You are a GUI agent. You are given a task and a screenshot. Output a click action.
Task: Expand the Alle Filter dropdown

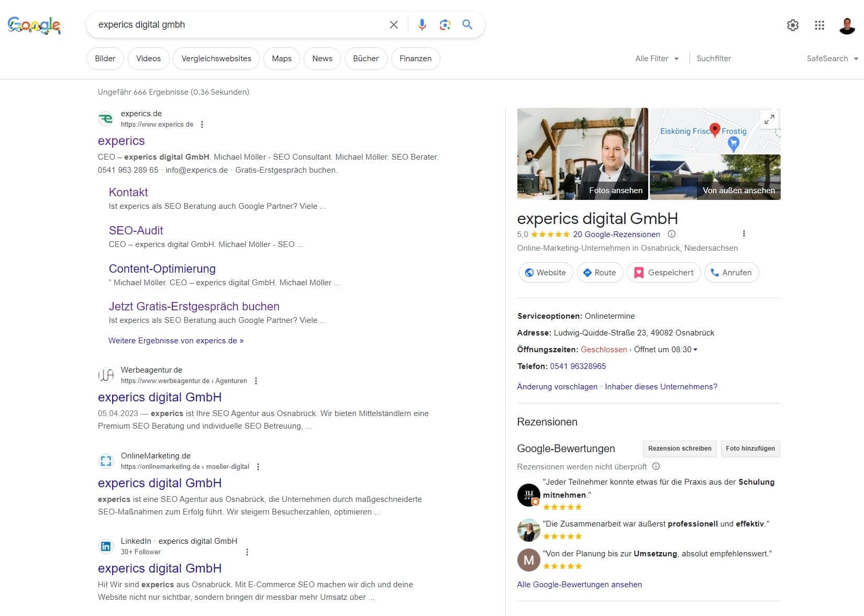tap(657, 59)
